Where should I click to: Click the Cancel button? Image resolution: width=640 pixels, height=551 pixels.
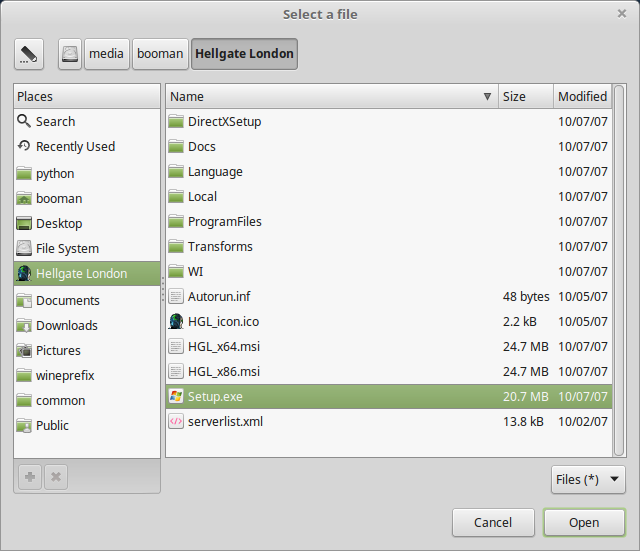click(493, 522)
